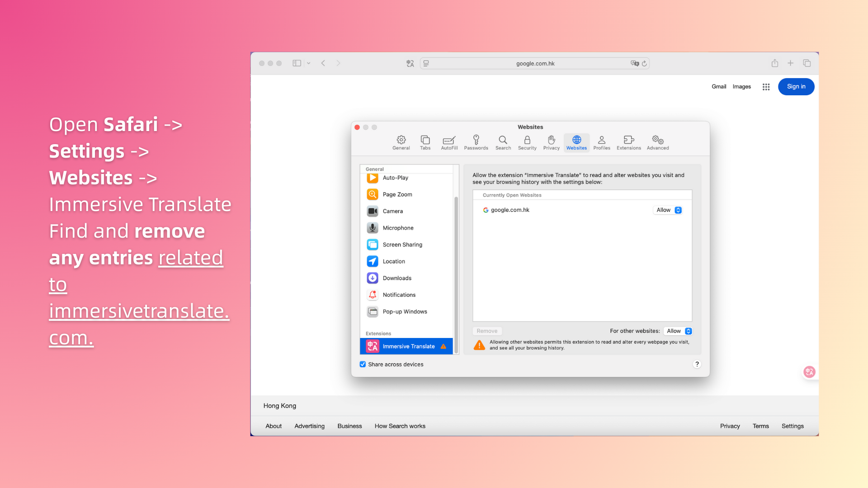Open the Extensions settings pane
Screen dimensions: 868x488
628,142
